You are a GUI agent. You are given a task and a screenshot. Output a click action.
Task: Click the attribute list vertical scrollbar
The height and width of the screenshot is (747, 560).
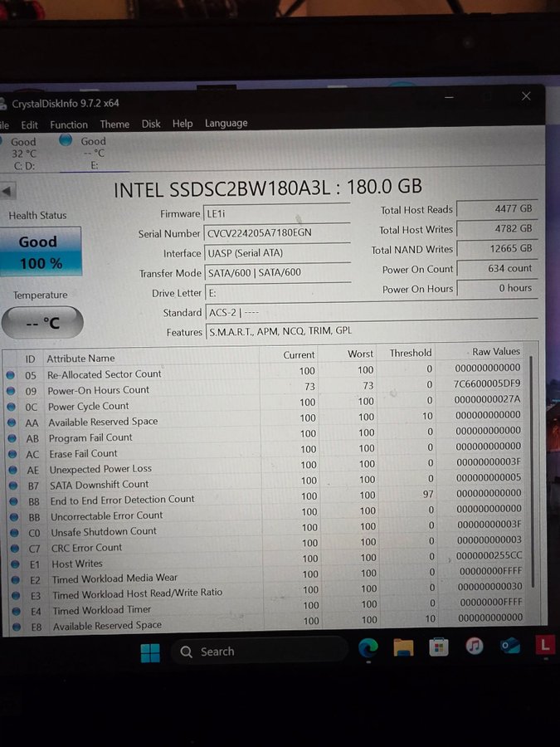[x=532, y=465]
